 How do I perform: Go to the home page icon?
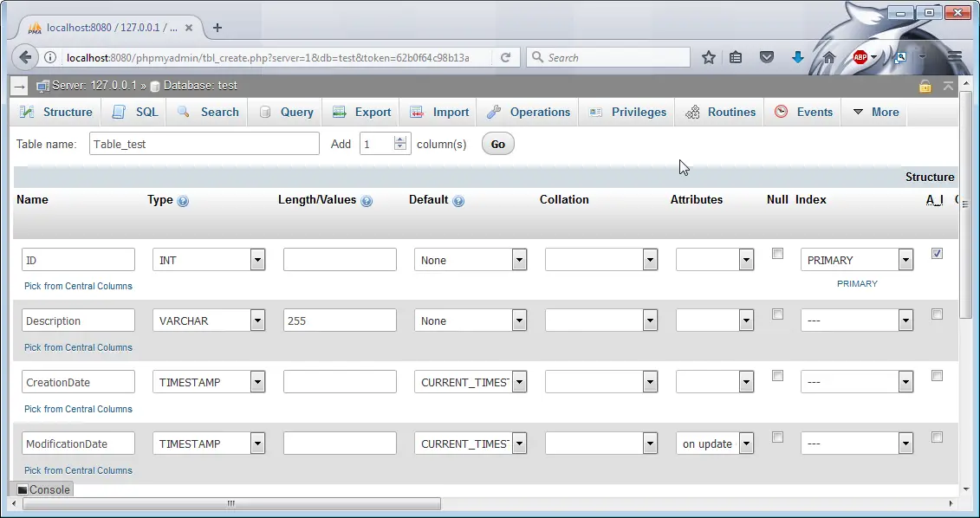828,57
